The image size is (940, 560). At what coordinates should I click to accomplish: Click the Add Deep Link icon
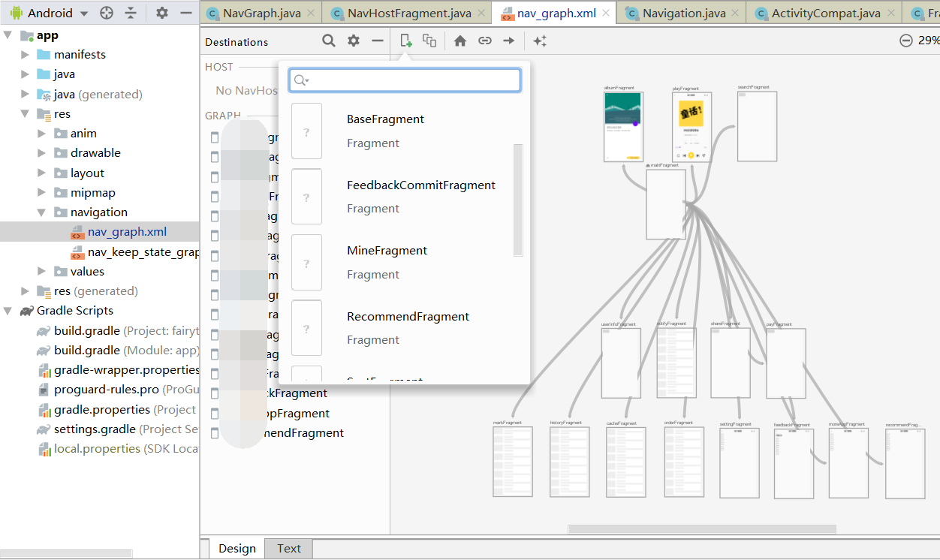coord(485,41)
